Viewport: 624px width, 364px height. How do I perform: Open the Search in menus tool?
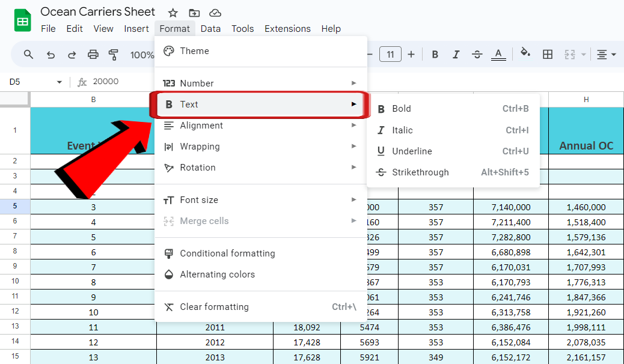[28, 54]
